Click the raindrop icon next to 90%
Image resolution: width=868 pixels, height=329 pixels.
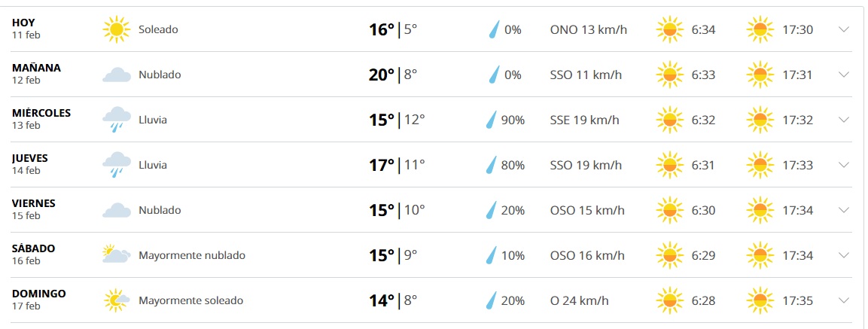click(x=492, y=120)
